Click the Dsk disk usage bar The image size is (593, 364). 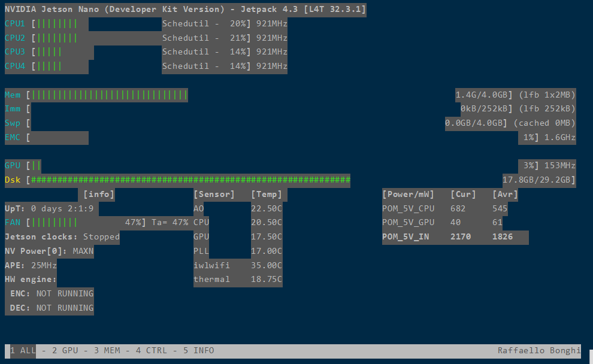tap(180, 180)
